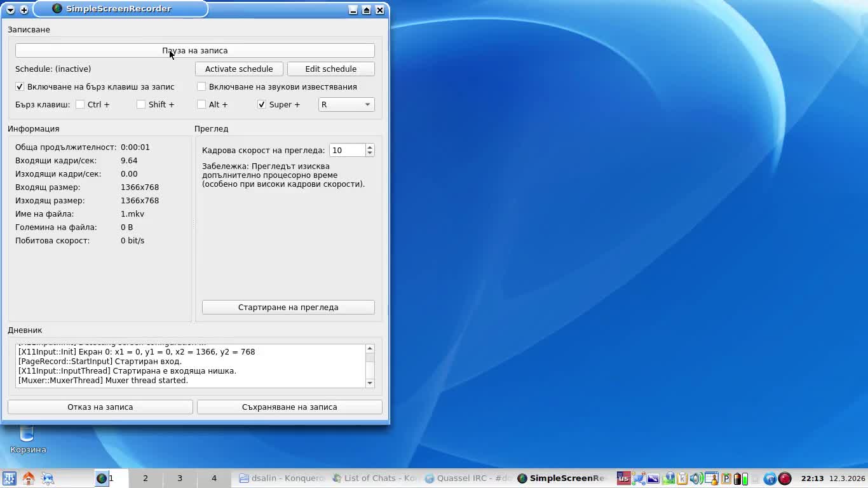
Task: Open the Klipper clipboard tray icon
Action: [682, 478]
